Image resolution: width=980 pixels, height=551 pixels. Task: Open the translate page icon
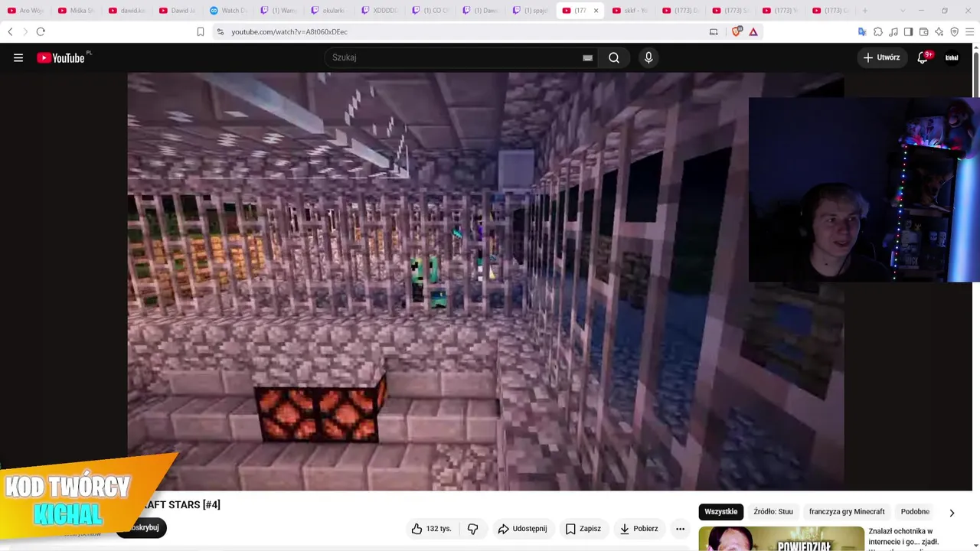click(862, 31)
